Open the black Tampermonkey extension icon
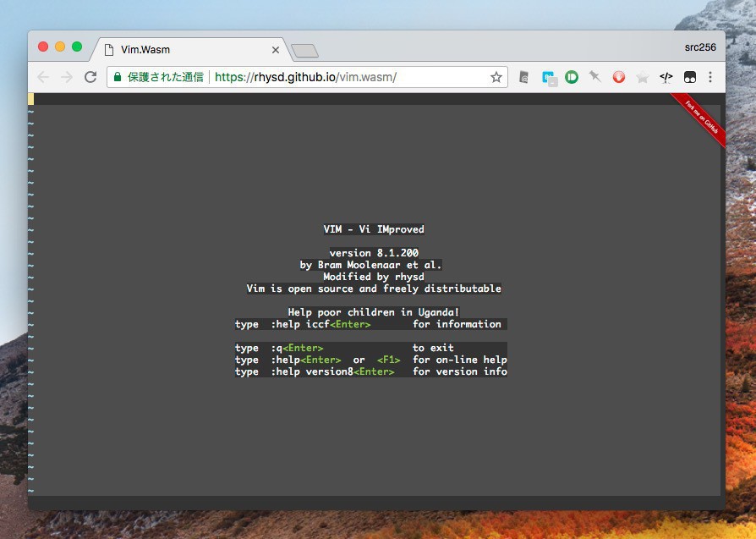The height and width of the screenshot is (539, 756). pyautogui.click(x=690, y=77)
